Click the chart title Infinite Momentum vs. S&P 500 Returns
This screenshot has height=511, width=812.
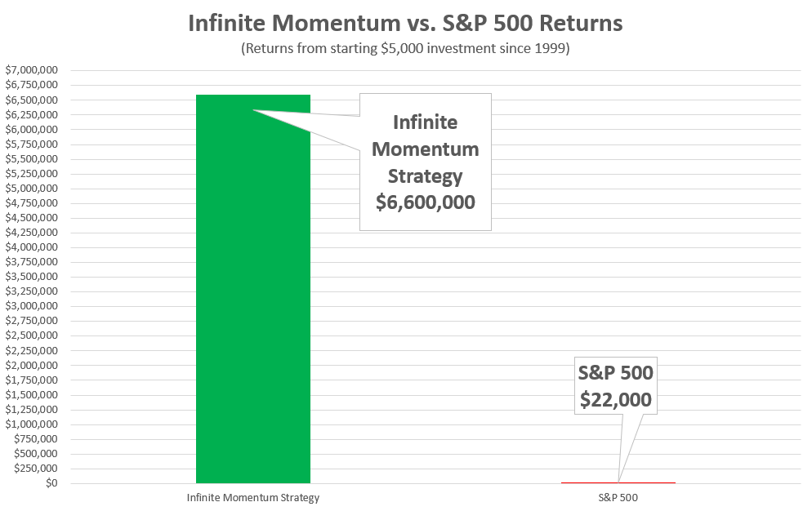pos(405,24)
